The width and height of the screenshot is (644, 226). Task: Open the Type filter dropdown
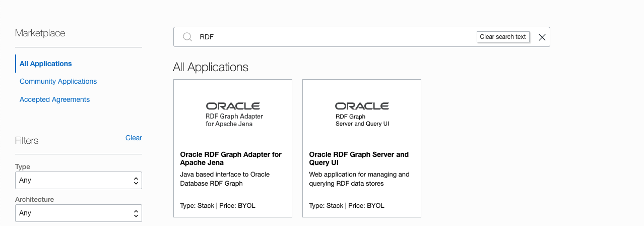pyautogui.click(x=79, y=180)
